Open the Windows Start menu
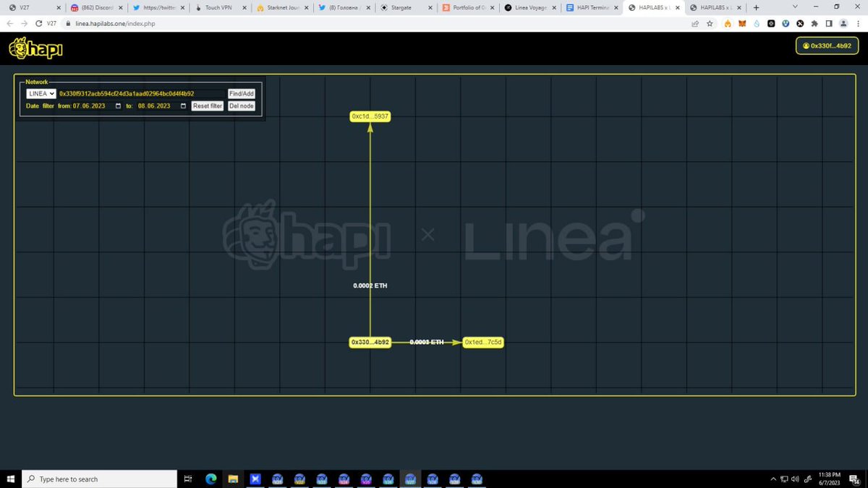 (x=11, y=479)
